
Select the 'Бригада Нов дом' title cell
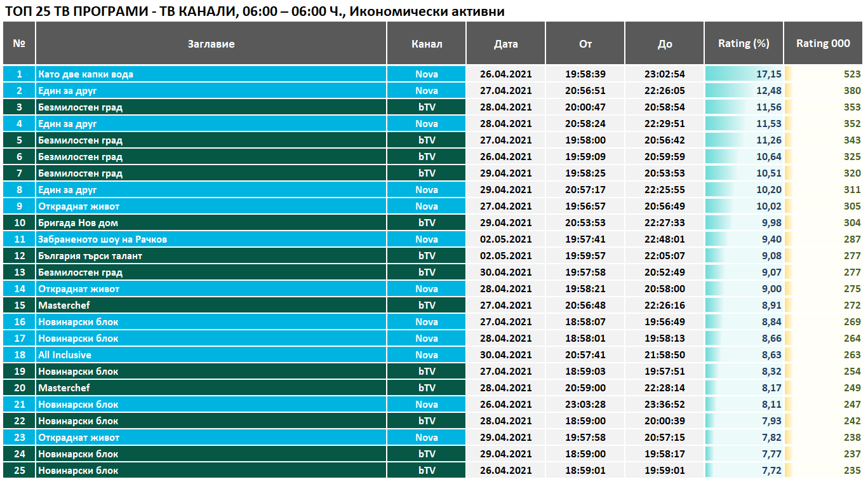pyautogui.click(x=78, y=223)
